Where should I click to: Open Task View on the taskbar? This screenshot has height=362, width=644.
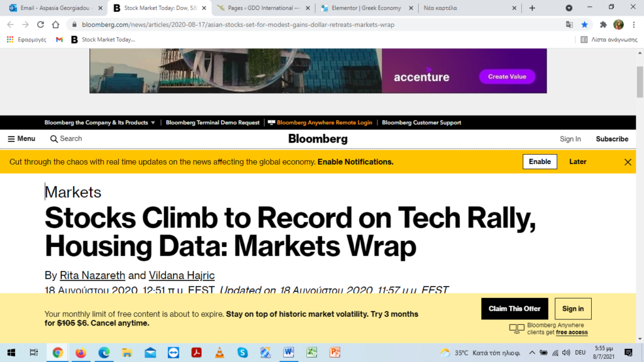(x=34, y=353)
